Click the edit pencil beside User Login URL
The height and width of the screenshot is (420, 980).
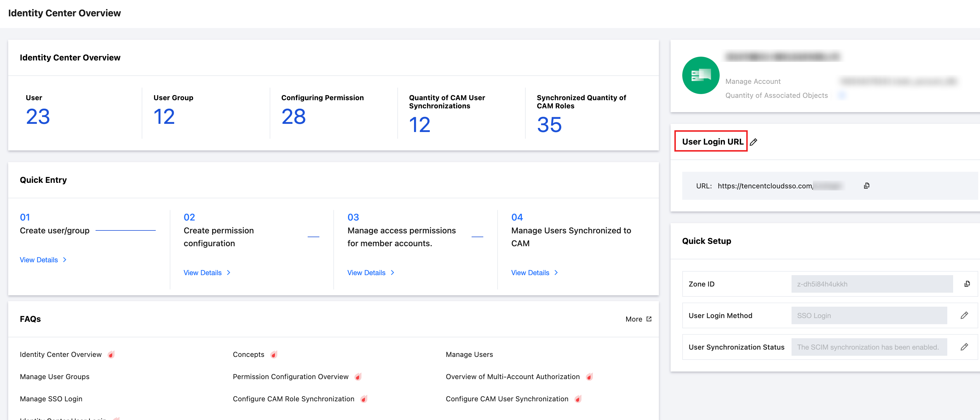coord(753,142)
